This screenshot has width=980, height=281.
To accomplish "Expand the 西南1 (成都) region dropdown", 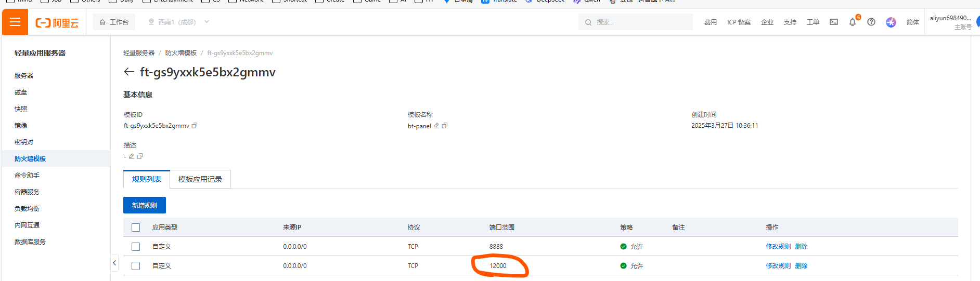I will [178, 22].
